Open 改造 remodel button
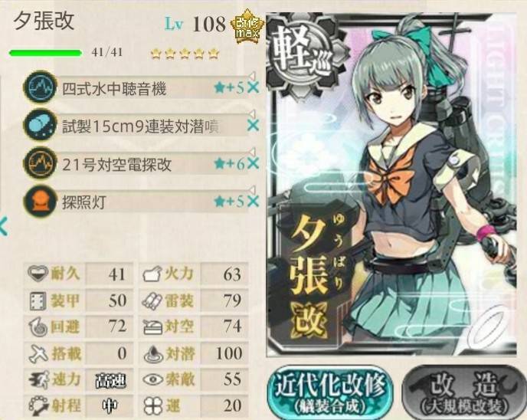Screen dimensions: 527x420 464,392
